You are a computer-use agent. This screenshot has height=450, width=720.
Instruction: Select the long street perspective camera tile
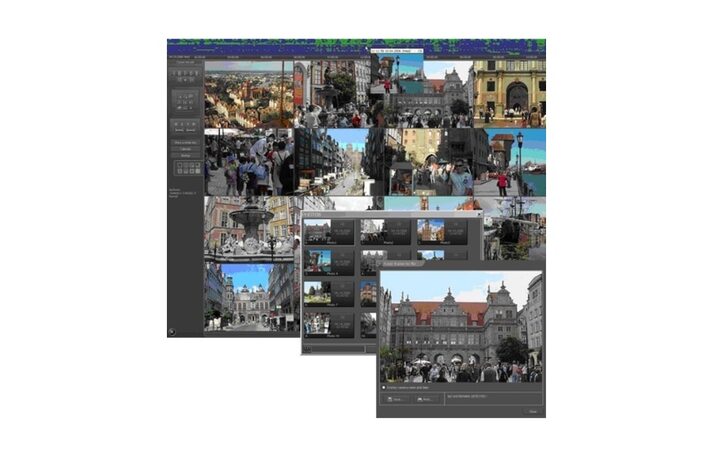(x=339, y=162)
